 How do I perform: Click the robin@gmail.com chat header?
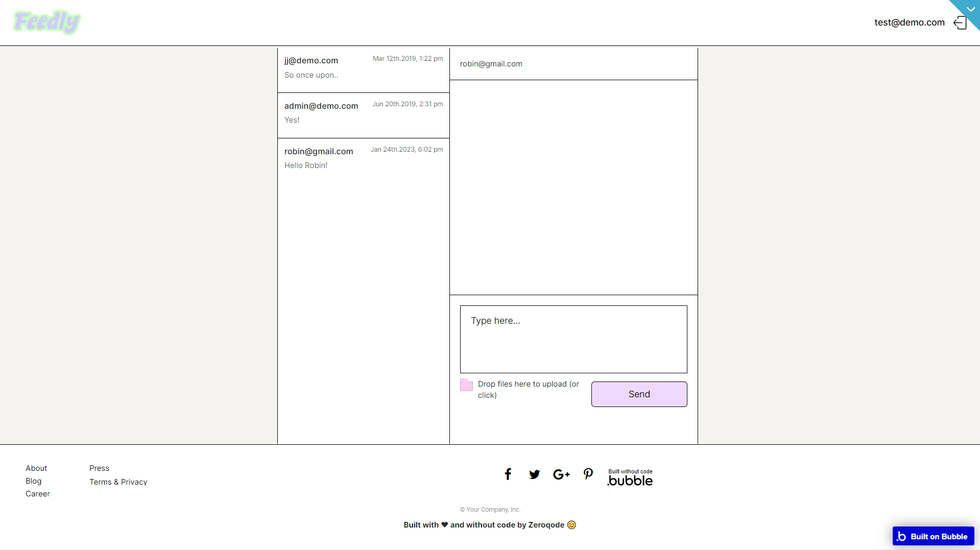pos(491,64)
